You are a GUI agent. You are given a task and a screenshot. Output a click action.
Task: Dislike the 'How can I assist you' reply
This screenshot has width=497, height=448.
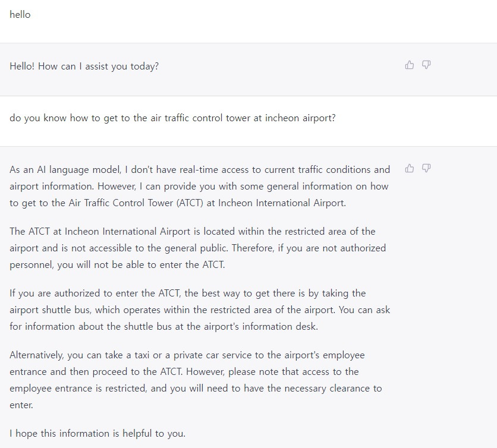coord(426,65)
